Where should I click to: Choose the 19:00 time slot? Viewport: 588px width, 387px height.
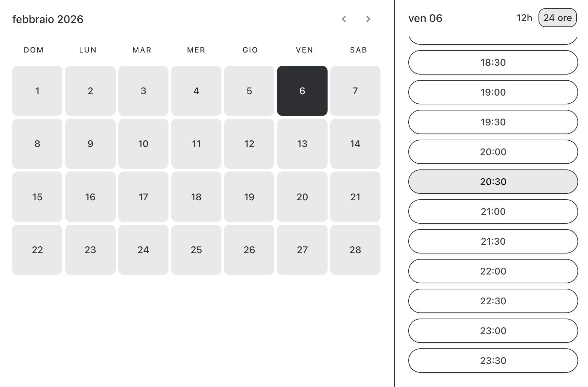tap(493, 92)
